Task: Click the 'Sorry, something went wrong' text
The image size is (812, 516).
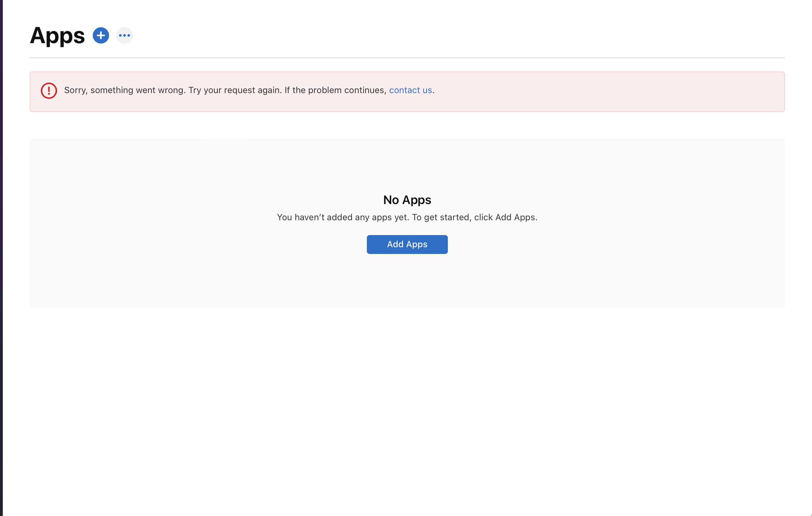Action: click(x=125, y=90)
